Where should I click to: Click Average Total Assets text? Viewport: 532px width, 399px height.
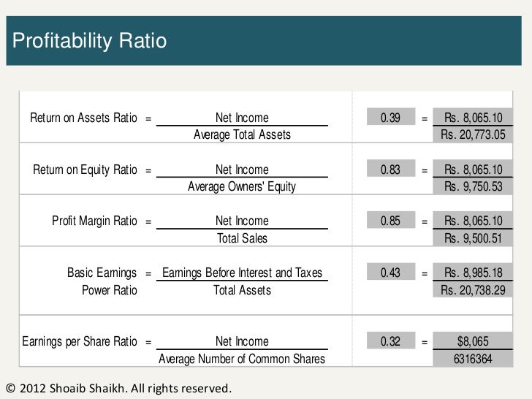242,135
